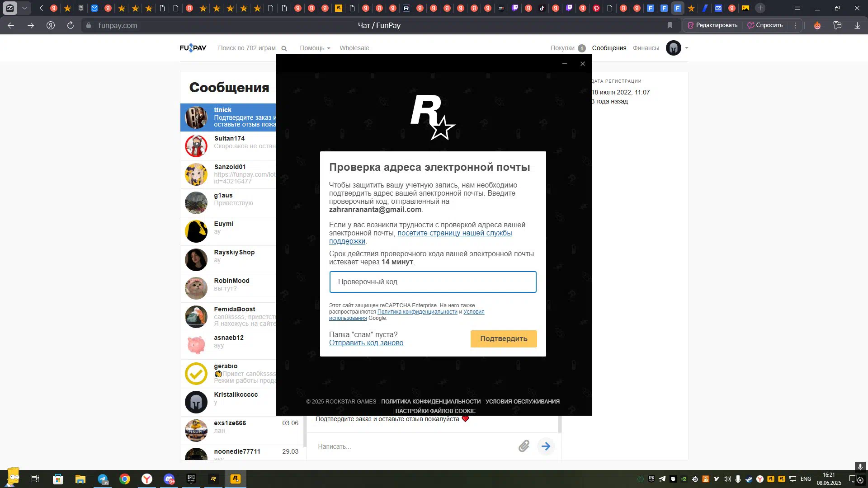The height and width of the screenshot is (488, 868).
Task: Bookmark this page in the address bar
Action: pyautogui.click(x=670, y=25)
